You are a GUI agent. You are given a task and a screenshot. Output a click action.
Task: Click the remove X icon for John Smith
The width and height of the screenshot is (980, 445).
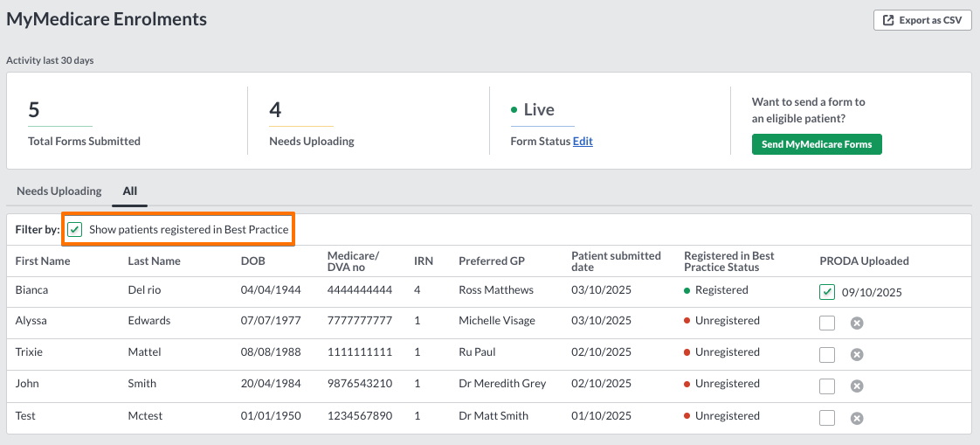tap(857, 386)
